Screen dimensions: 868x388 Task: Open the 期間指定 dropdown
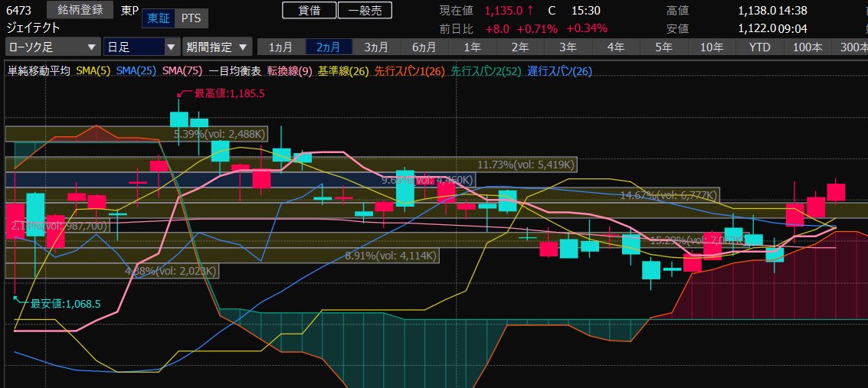pos(218,47)
